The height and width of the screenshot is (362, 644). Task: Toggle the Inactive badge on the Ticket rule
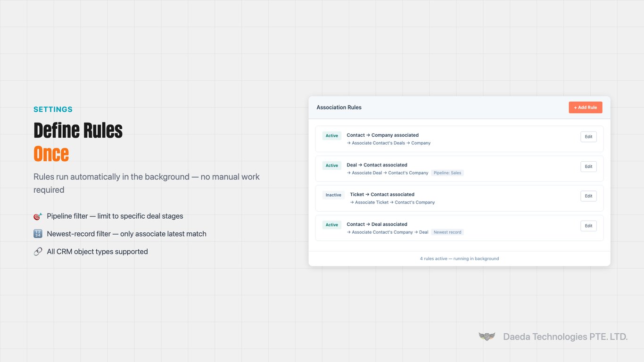(x=333, y=195)
